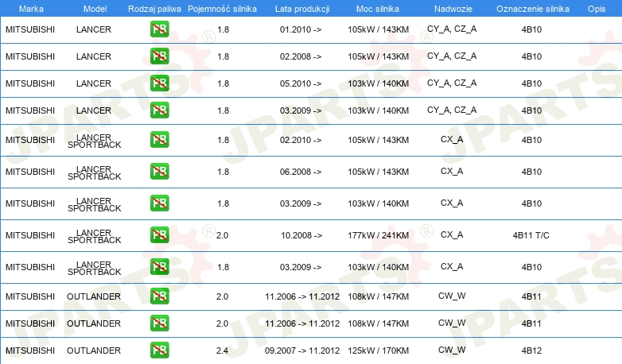Select the production date 02.2010 -> cell
The image size is (622, 364).
coord(301,140)
